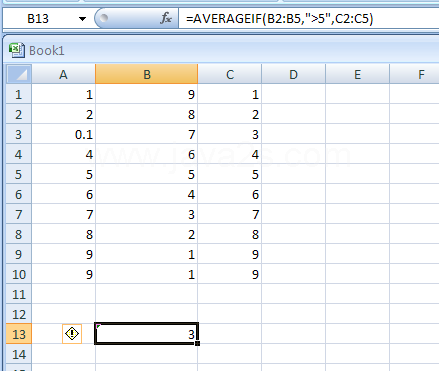Select row 14 header
The width and height of the screenshot is (439, 371).
(19, 354)
